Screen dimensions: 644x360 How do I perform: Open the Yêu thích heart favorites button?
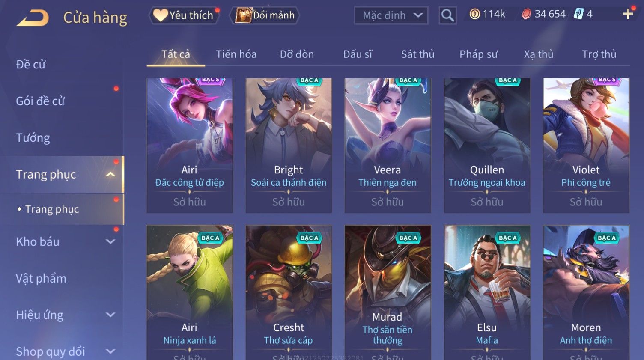[x=184, y=15]
